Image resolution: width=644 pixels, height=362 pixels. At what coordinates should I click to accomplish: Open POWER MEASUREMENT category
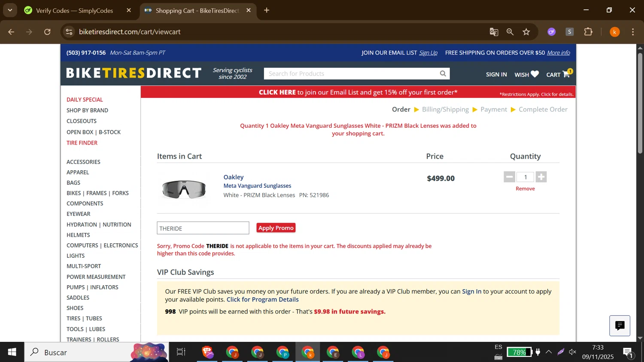[96, 277]
